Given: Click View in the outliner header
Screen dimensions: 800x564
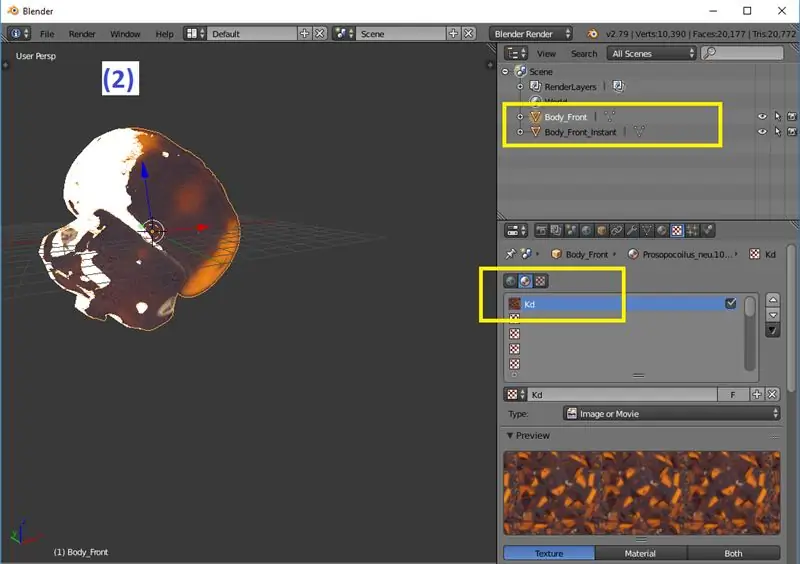Looking at the screenshot, I should click(x=546, y=53).
